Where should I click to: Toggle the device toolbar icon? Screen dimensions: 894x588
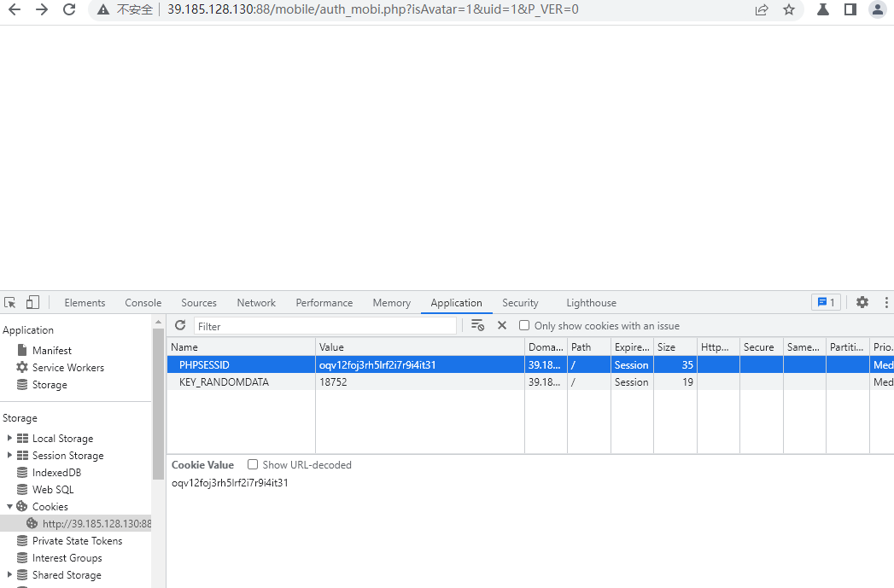[32, 302]
